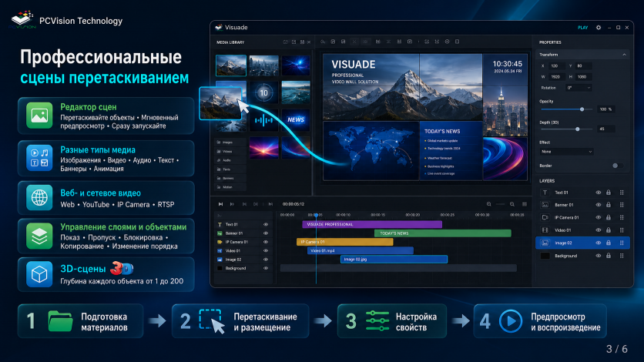Screen dimensions: 644x362
Task: Click the blue 3D cube icon
Action: click(39, 273)
